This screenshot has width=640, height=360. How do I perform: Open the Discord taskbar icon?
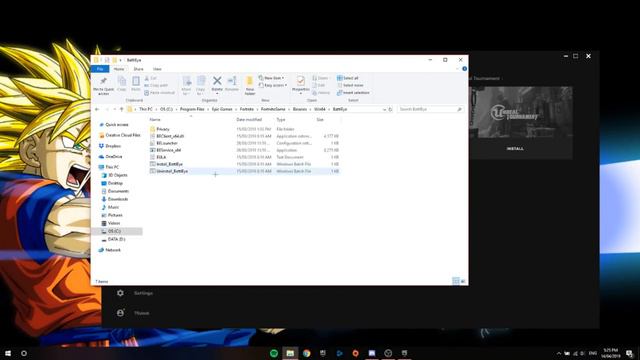pyautogui.click(x=372, y=353)
